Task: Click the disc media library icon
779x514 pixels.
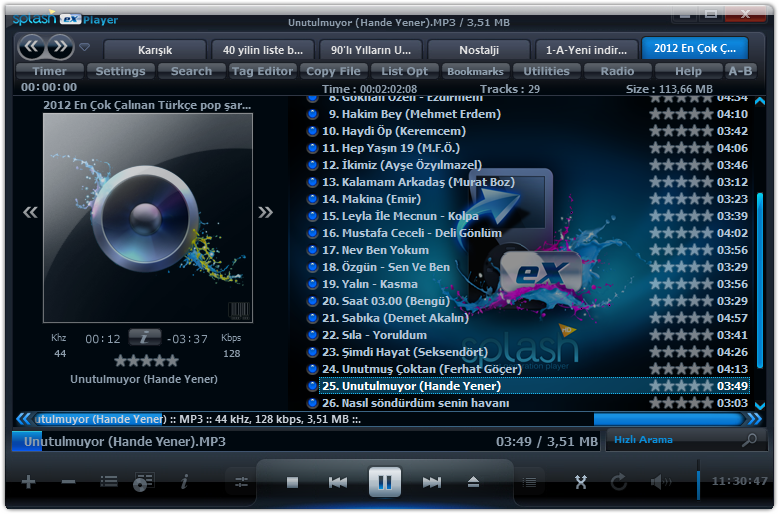Action: [144, 481]
